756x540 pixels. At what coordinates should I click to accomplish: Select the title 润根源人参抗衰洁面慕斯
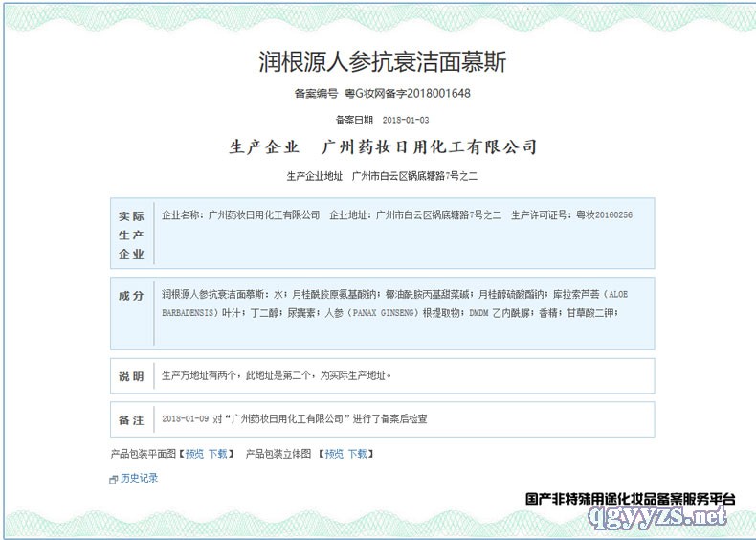pyautogui.click(x=383, y=62)
